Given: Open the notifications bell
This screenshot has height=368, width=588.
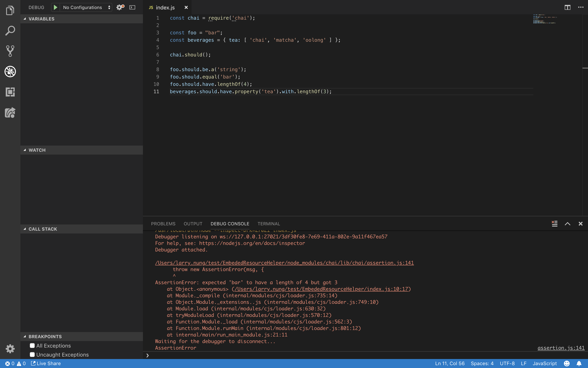Looking at the screenshot, I should pyautogui.click(x=579, y=363).
